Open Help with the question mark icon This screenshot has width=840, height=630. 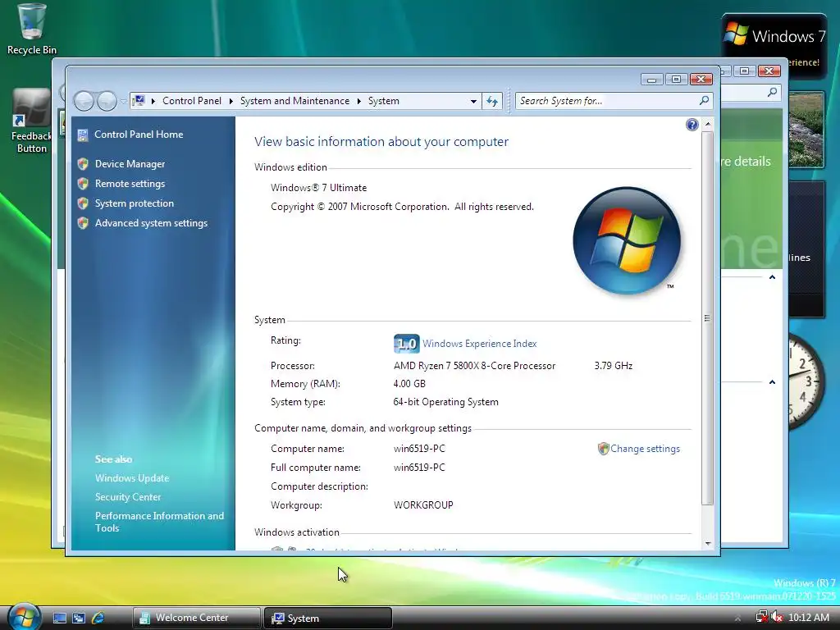point(692,125)
